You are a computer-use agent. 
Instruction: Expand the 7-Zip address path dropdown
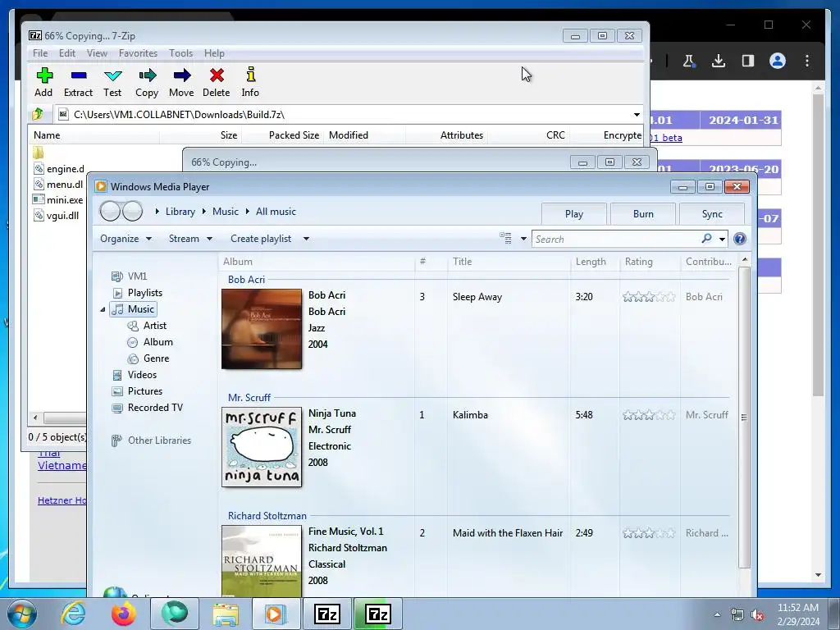[x=637, y=115]
